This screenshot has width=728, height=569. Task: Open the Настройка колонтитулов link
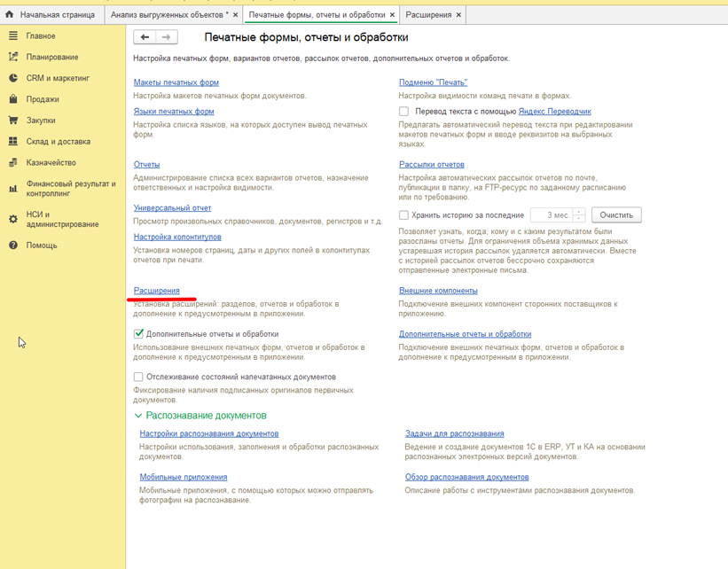pyautogui.click(x=177, y=237)
